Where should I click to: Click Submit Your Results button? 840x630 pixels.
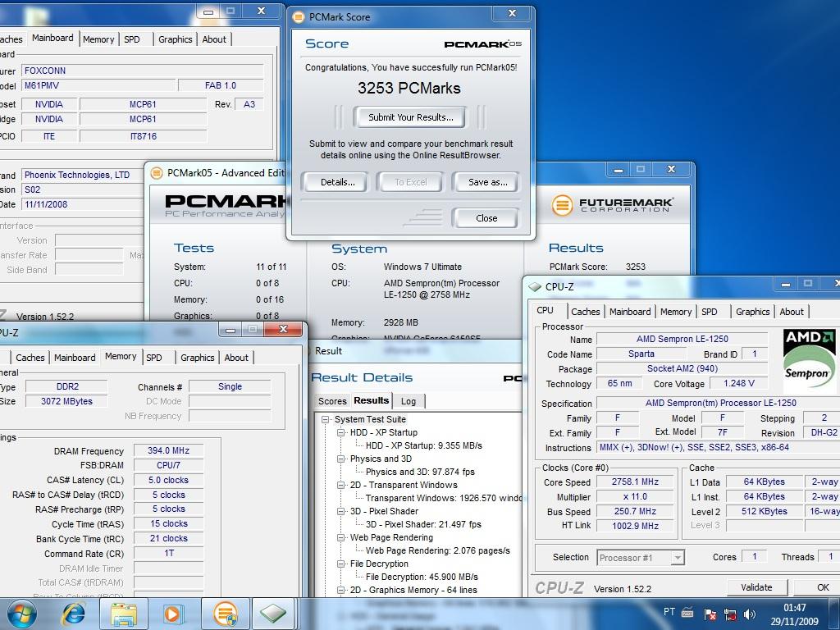click(410, 117)
